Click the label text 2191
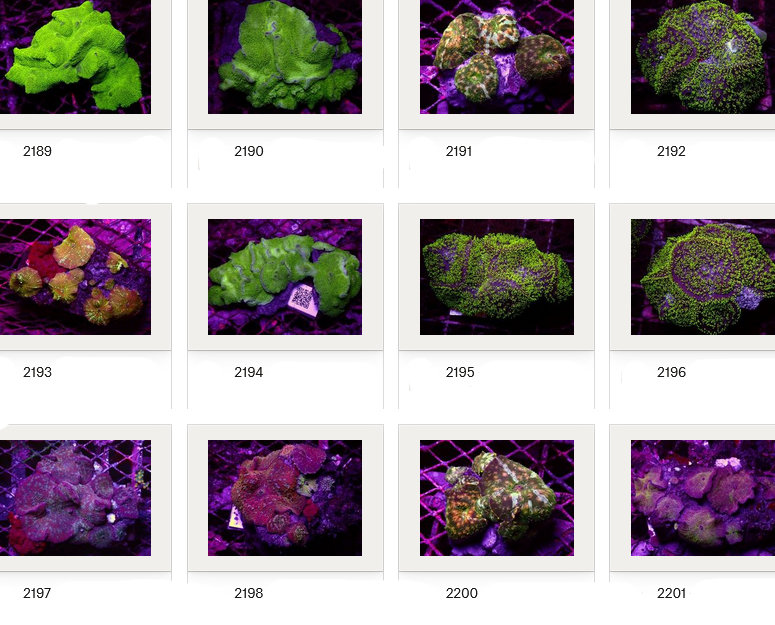Image resolution: width=775 pixels, height=625 pixels. [x=459, y=151]
